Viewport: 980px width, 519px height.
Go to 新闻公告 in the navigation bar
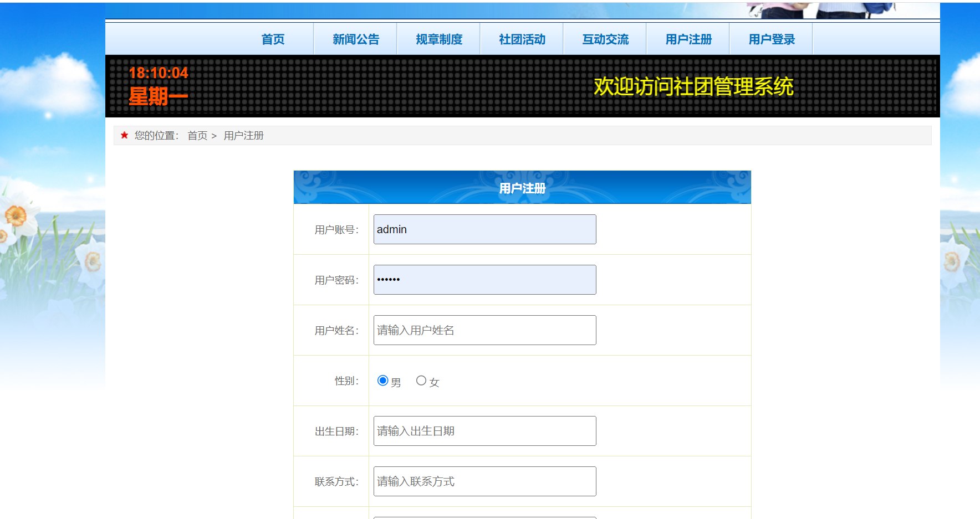point(356,39)
